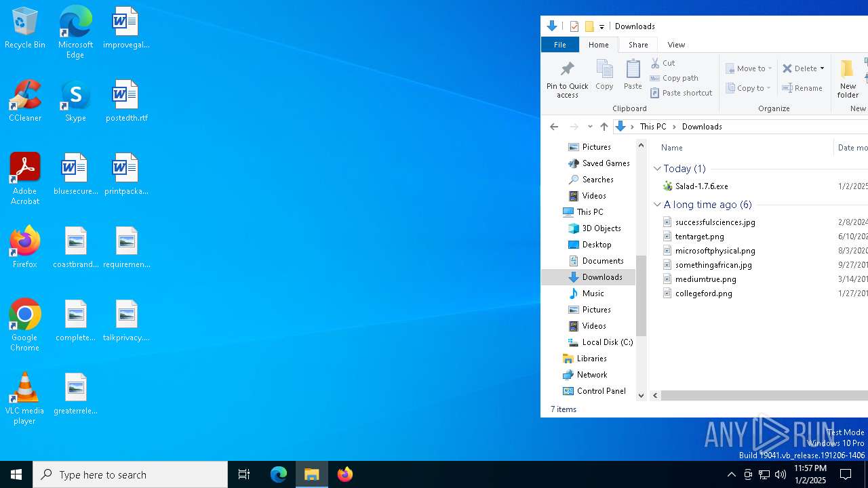Open the notification center icon
The width and height of the screenshot is (868, 488).
(x=846, y=474)
